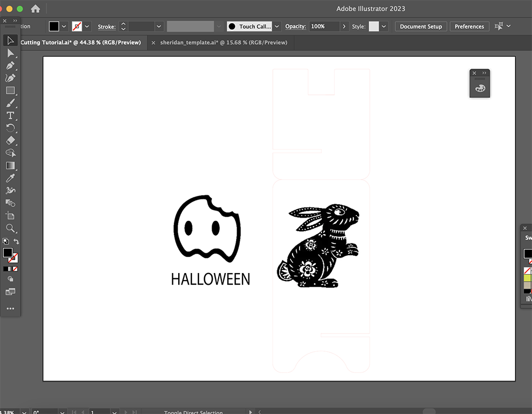This screenshot has width=532, height=414.
Task: Select the Eraser tool
Action: (10, 140)
